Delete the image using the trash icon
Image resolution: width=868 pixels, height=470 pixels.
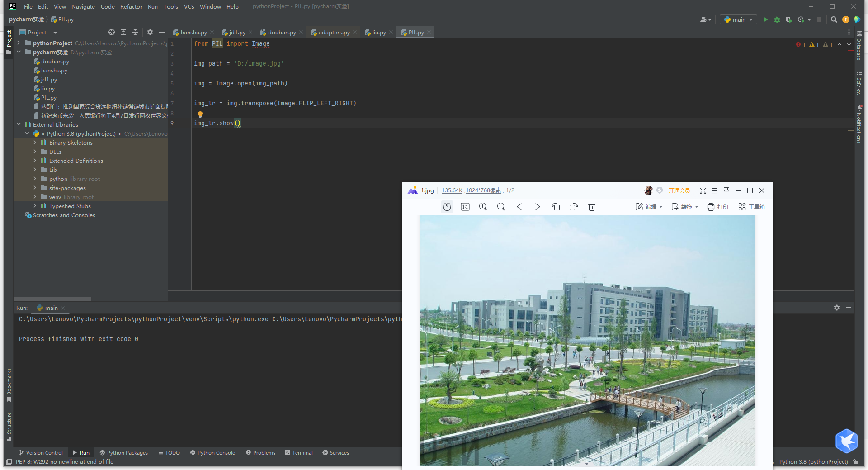tap(591, 207)
